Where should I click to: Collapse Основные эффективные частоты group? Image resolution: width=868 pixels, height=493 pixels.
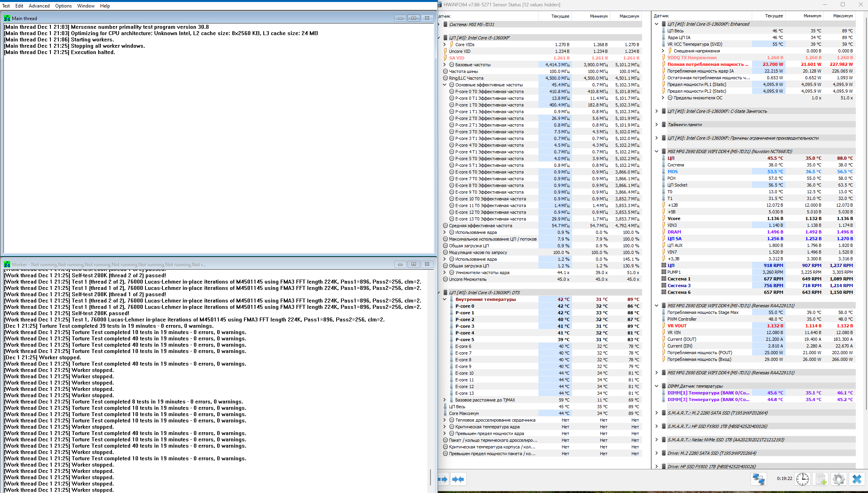445,85
